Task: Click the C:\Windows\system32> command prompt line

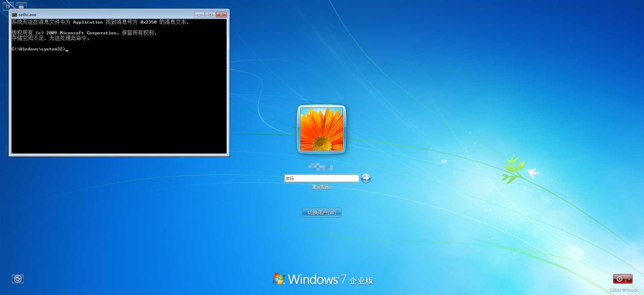Action: pyautogui.click(x=40, y=49)
